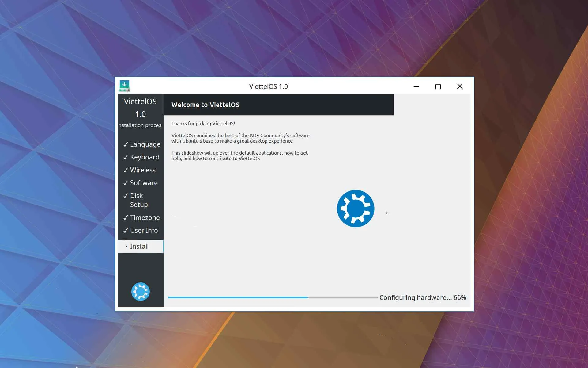Screen dimensions: 588x368
Task: Click the checkmark next to Language
Action: (x=126, y=144)
